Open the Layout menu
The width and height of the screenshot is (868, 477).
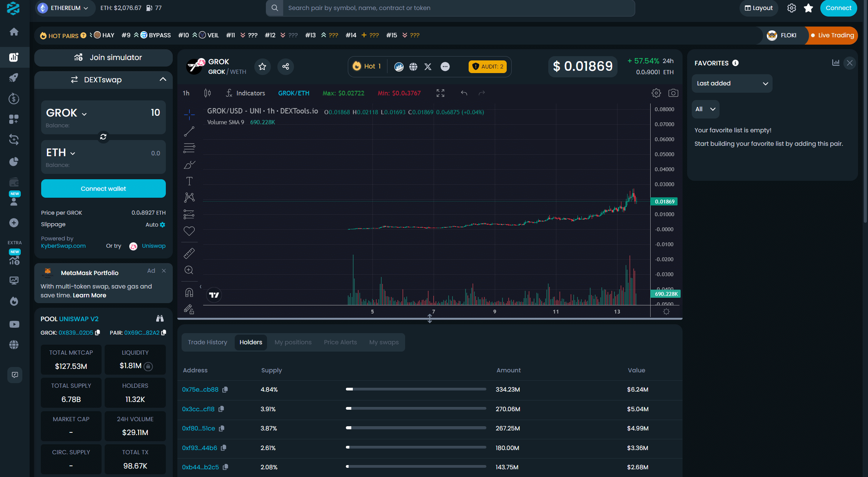pos(759,8)
